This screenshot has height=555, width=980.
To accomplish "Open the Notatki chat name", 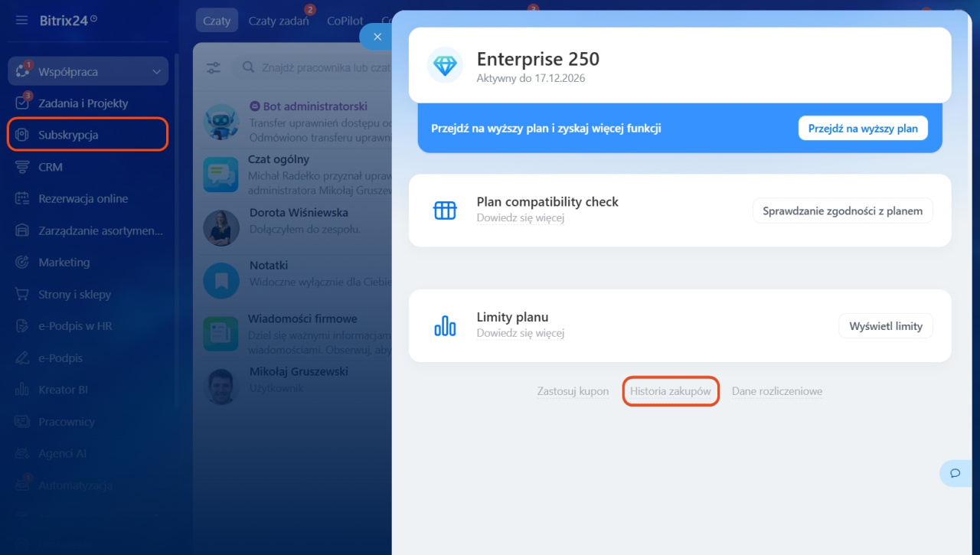I will [269, 265].
